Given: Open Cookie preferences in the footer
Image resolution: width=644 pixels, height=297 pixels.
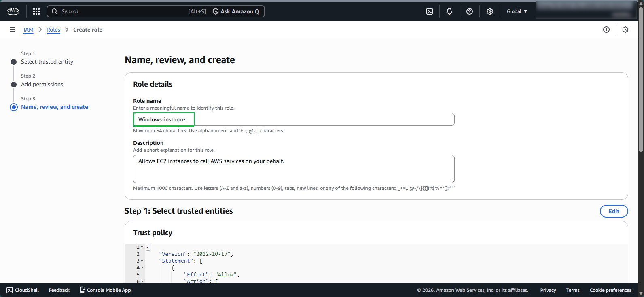Looking at the screenshot, I should (610, 290).
